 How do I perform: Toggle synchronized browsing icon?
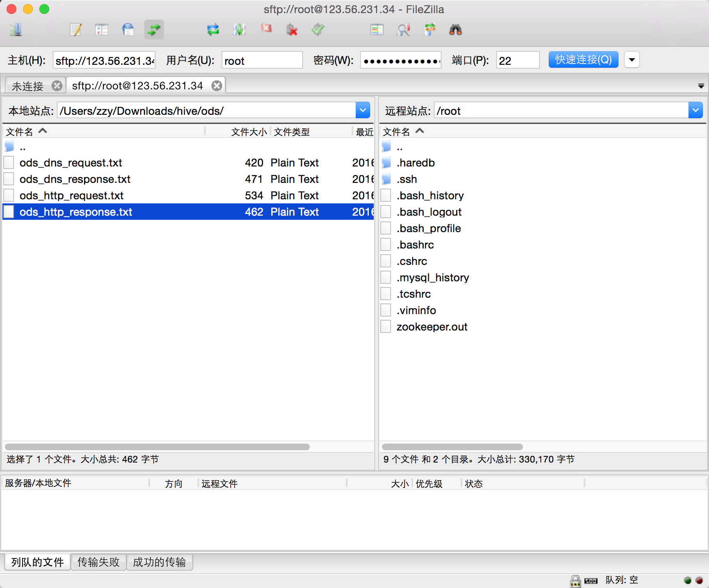click(429, 30)
